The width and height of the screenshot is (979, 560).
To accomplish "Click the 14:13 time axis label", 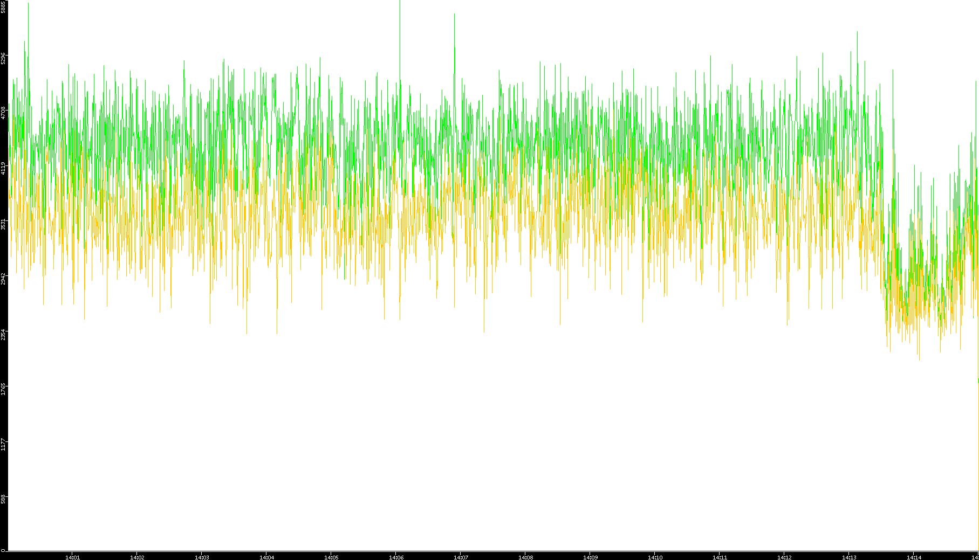I will click(x=849, y=557).
